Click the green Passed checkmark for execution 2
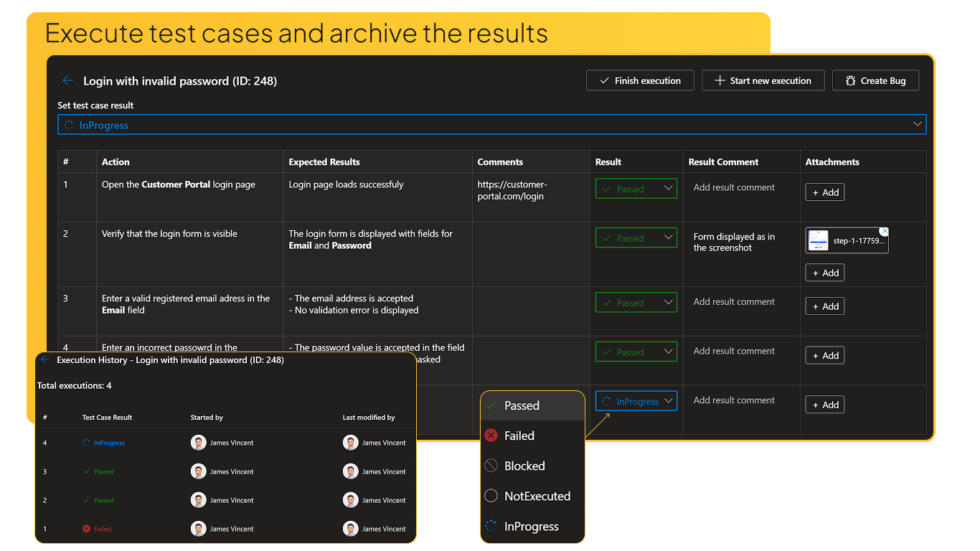The width and height of the screenshot is (980, 551). click(87, 500)
